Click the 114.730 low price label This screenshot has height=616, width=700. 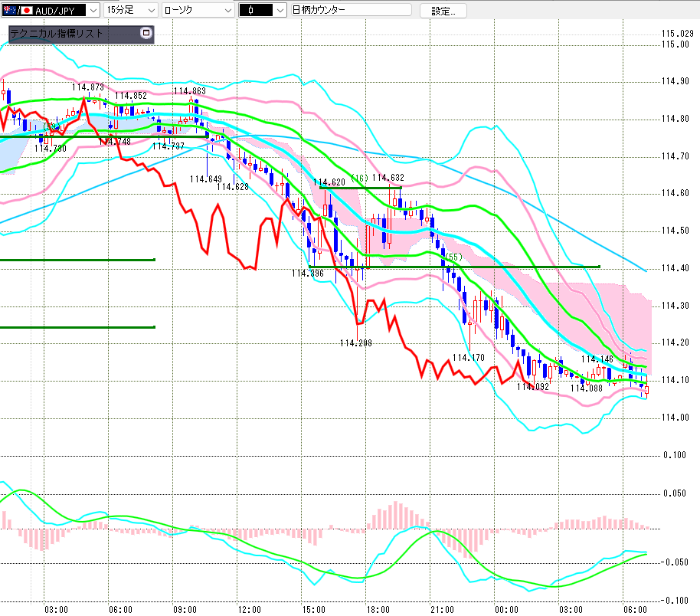(x=51, y=149)
